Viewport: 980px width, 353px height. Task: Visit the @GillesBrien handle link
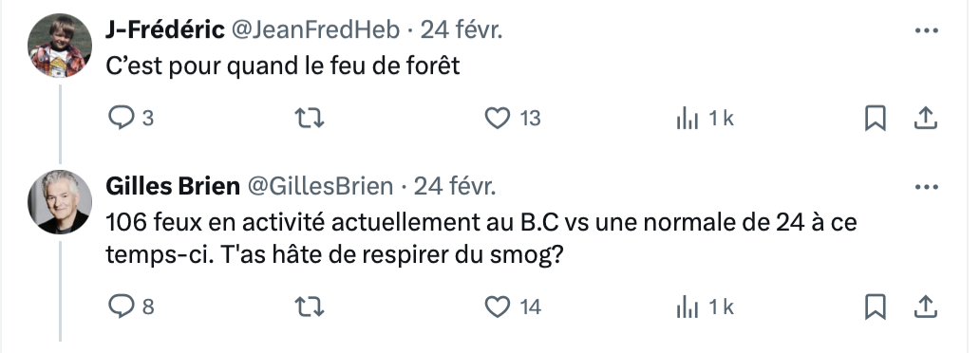coord(321,186)
